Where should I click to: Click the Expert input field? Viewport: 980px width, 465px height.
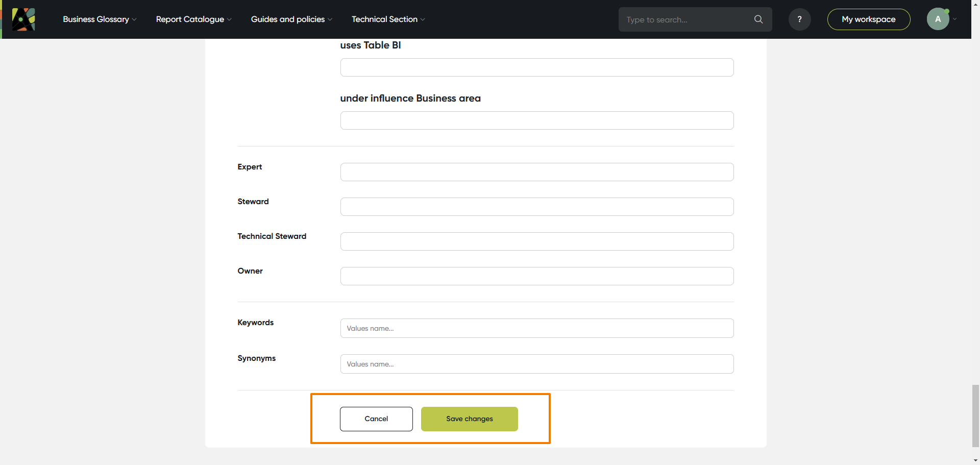coord(536,172)
